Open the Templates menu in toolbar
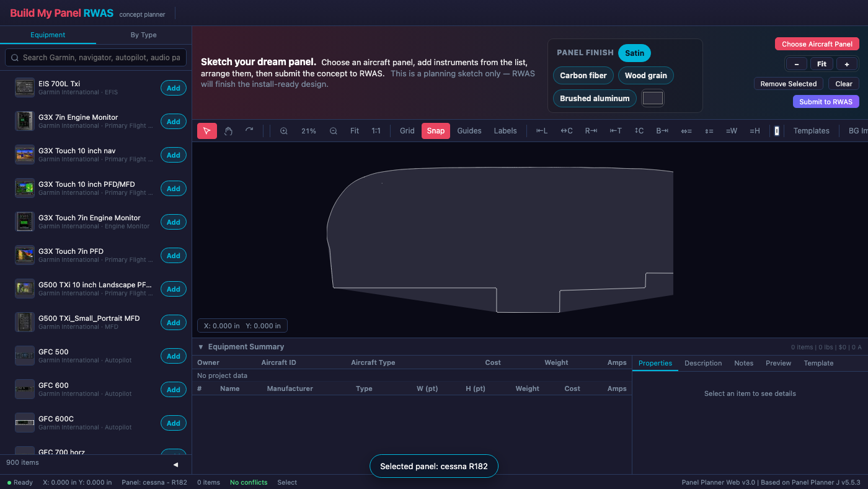Image resolution: width=868 pixels, height=489 pixels. coord(811,131)
